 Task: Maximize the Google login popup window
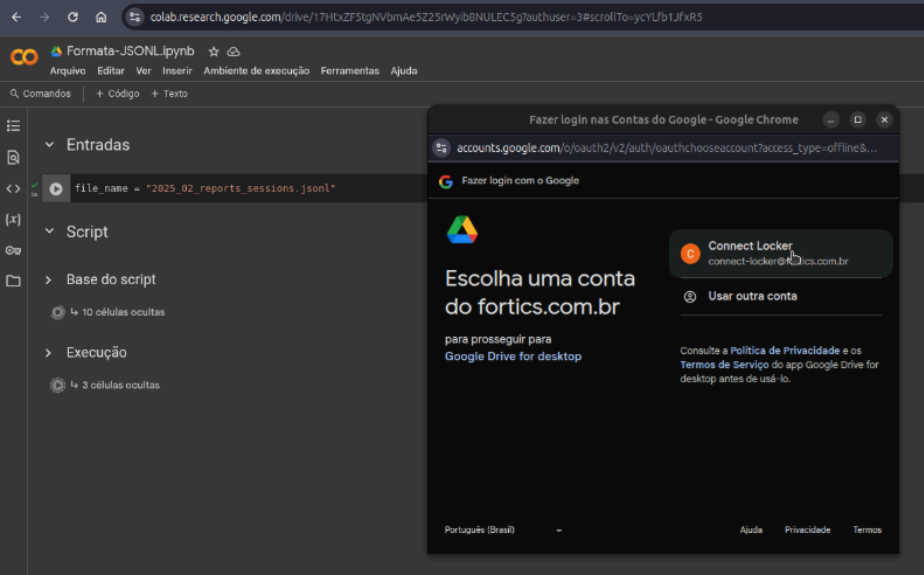pos(858,120)
